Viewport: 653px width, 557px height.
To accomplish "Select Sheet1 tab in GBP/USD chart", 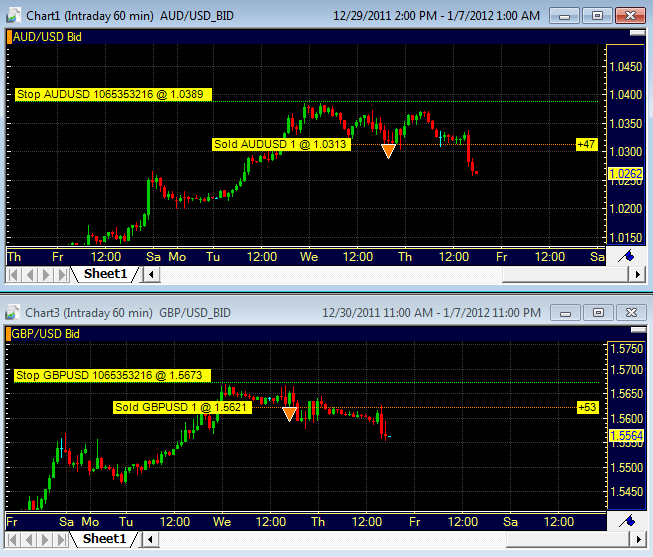I will pos(105,539).
